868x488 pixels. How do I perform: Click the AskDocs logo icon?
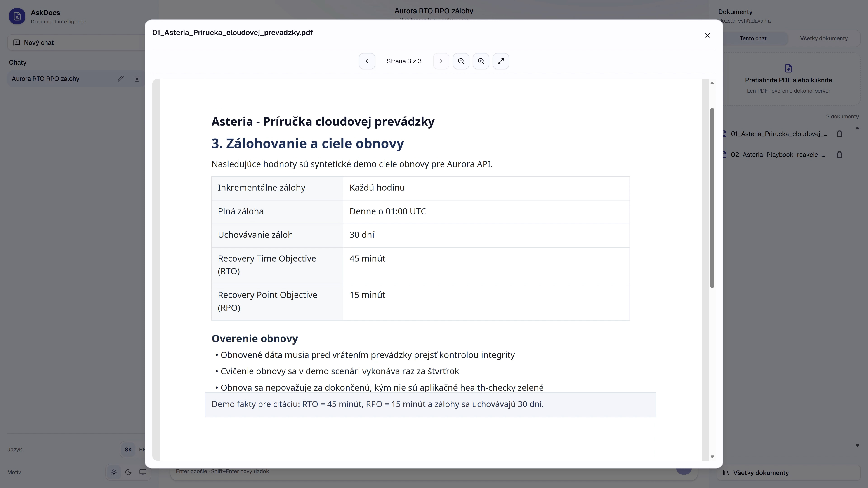[x=17, y=16]
